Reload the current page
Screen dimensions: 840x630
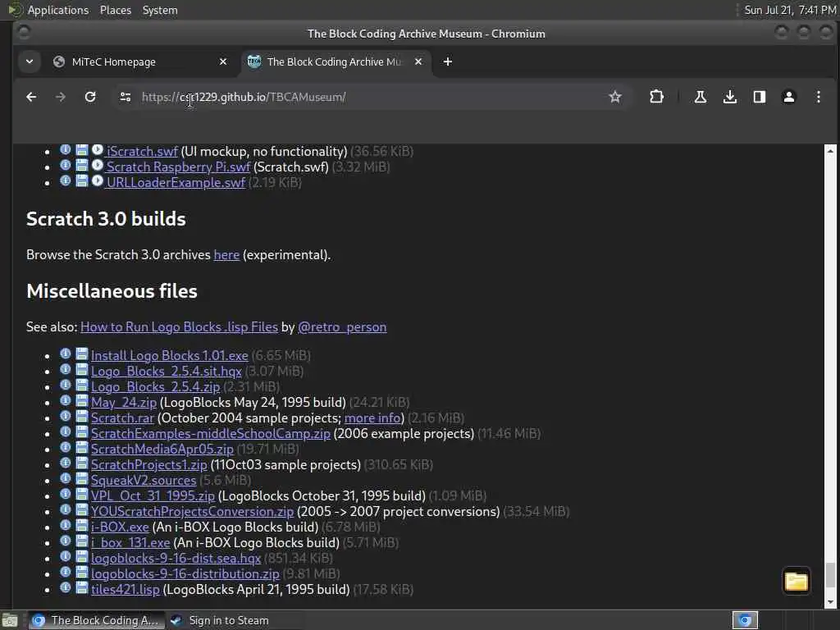coord(90,97)
